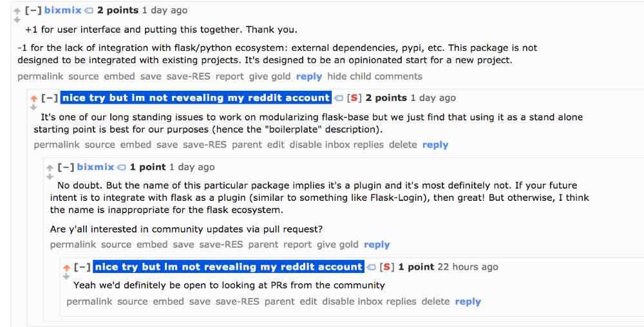The width and height of the screenshot is (644, 327).
Task: Hide child comments of top comment
Action: [x=375, y=77]
